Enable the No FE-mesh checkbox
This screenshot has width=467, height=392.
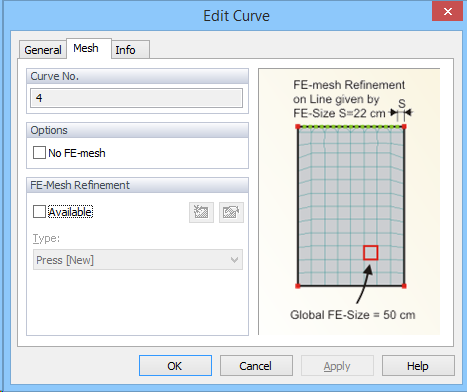click(x=39, y=153)
